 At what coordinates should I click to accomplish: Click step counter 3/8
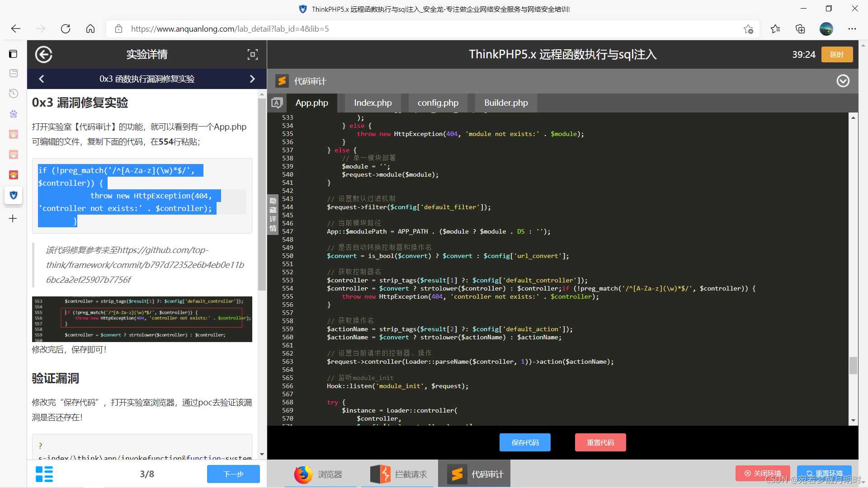[147, 474]
